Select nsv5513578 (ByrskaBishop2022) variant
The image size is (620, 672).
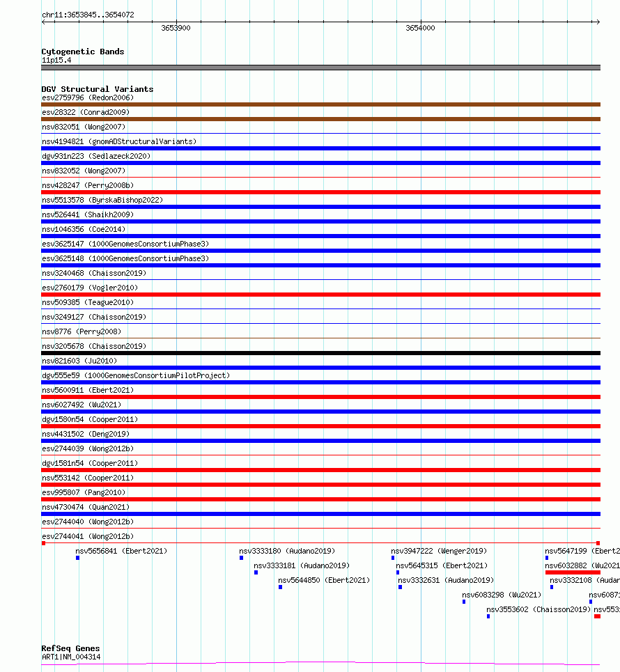[x=102, y=200]
